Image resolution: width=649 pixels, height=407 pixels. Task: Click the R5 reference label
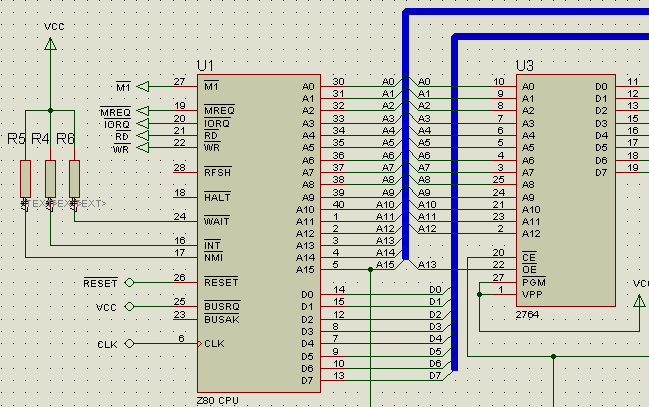17,139
